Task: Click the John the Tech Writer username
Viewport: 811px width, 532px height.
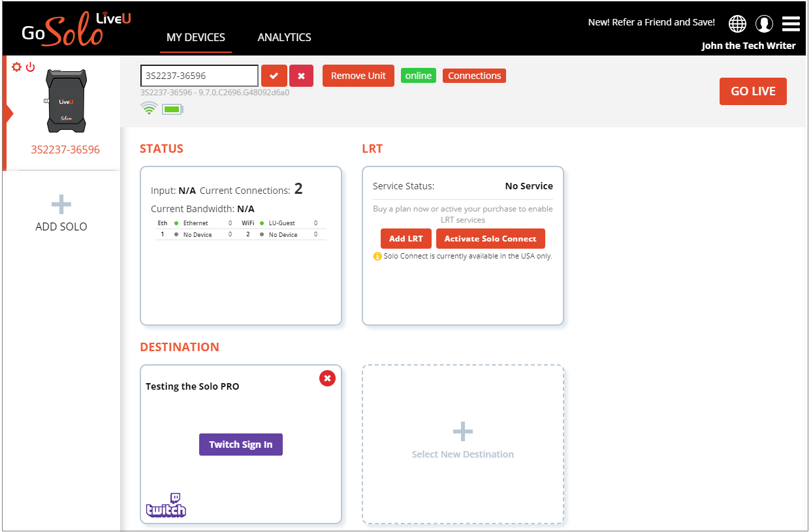Action: coord(749,46)
